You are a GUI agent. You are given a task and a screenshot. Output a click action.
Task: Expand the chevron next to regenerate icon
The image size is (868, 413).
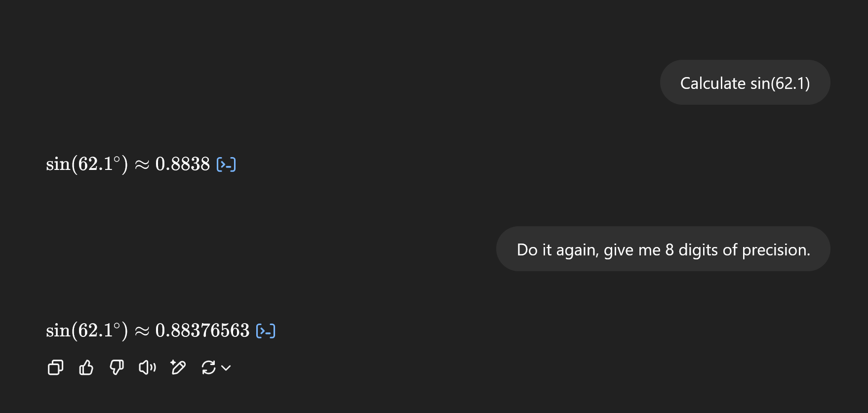(226, 368)
